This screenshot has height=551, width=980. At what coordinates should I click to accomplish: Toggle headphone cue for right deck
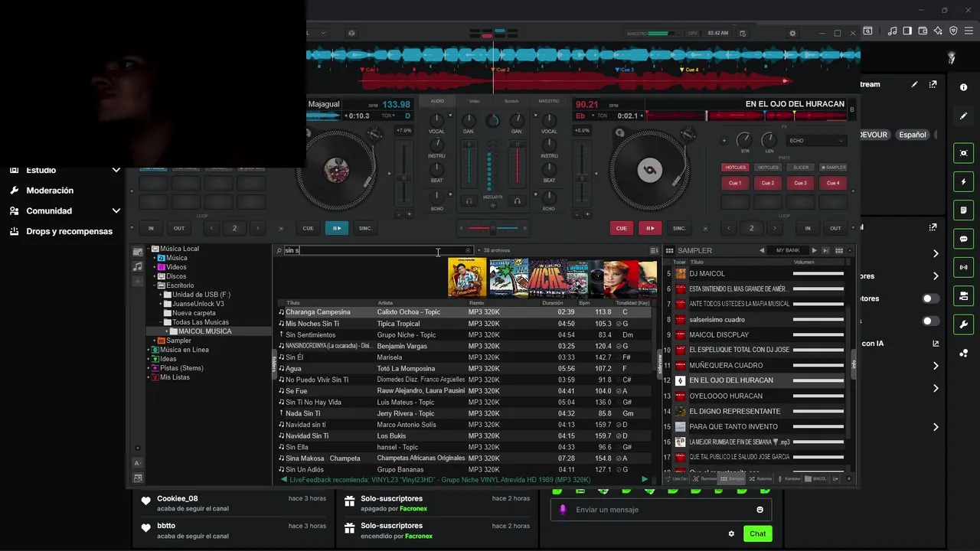(x=517, y=201)
